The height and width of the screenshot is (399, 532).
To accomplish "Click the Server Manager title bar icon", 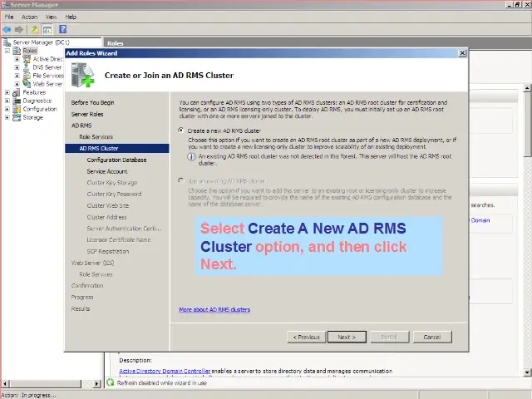I will click(x=5, y=5).
